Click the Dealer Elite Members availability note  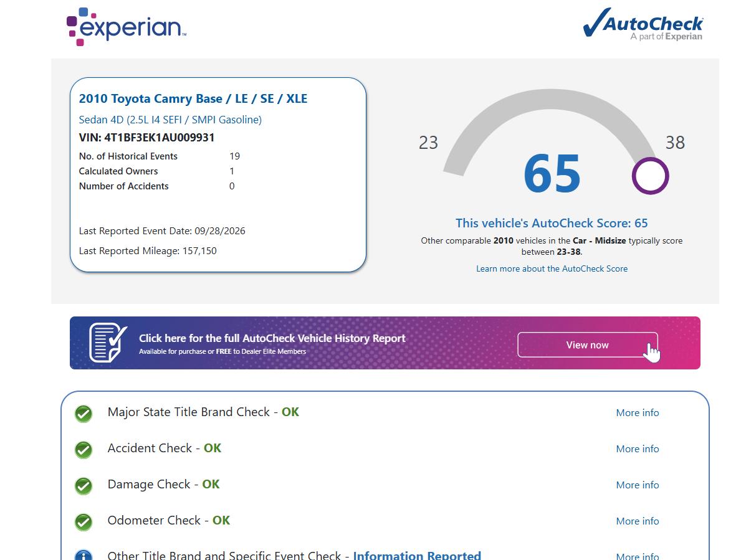[x=222, y=351]
